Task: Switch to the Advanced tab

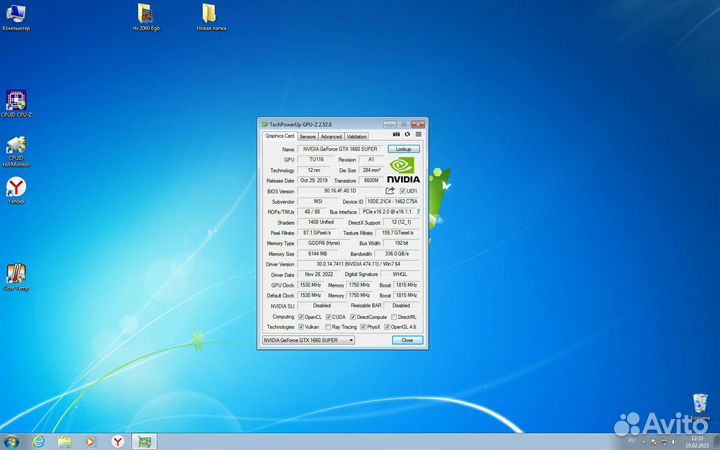Action: click(331, 137)
